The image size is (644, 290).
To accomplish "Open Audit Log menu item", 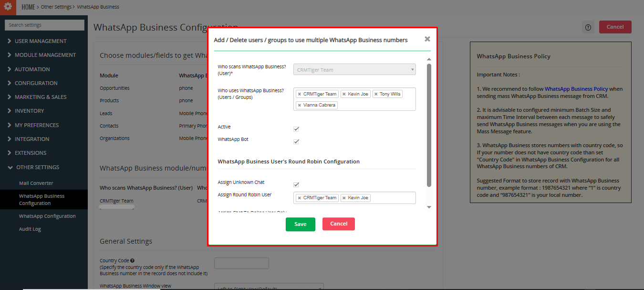I will point(30,229).
